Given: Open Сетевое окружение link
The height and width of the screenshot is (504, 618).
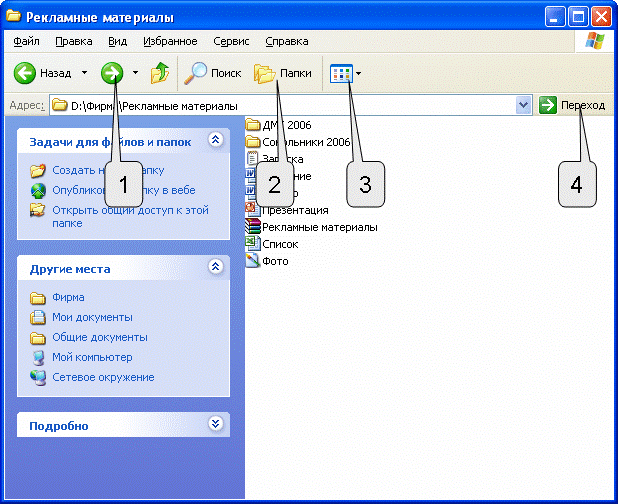Looking at the screenshot, I should point(103,378).
